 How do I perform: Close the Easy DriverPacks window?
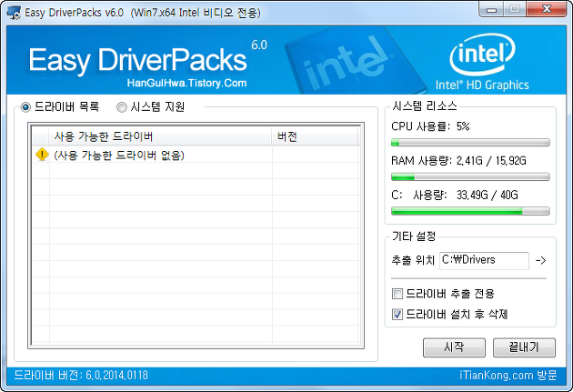pos(547,9)
